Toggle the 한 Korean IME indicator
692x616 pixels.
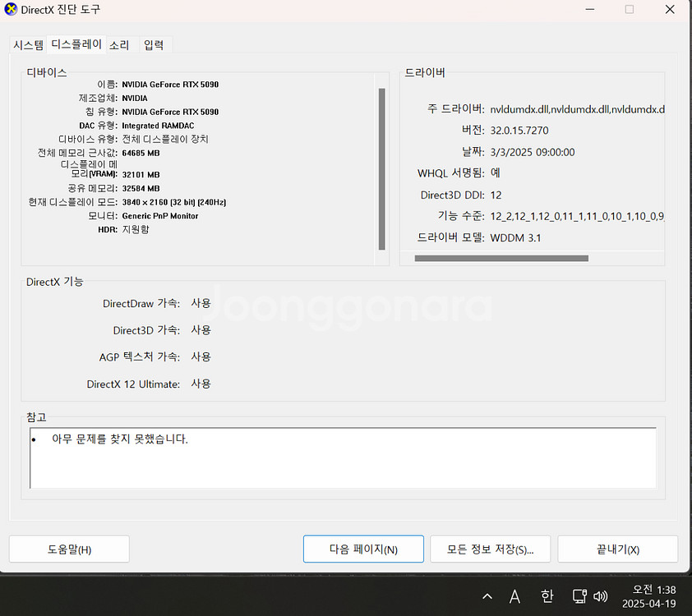[547, 596]
